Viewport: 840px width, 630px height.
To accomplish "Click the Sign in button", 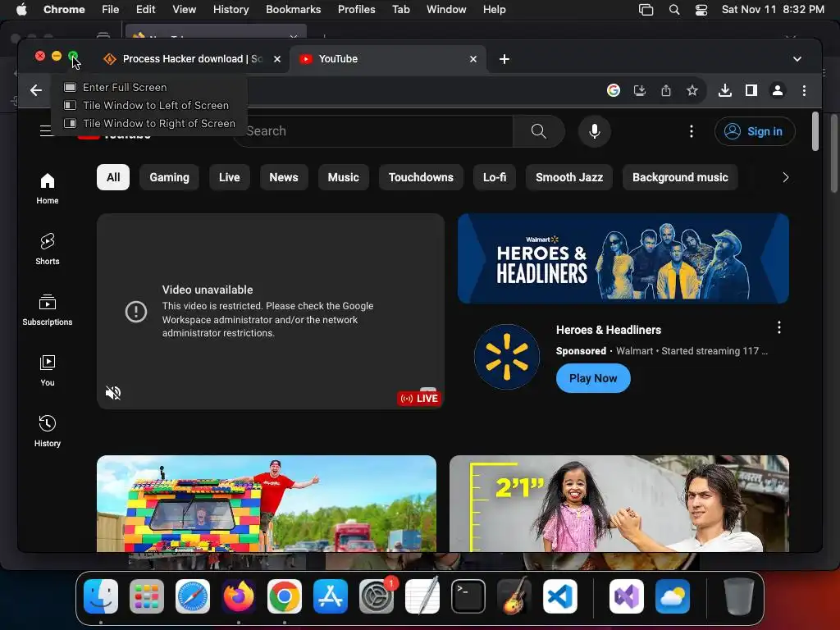I will [x=755, y=131].
